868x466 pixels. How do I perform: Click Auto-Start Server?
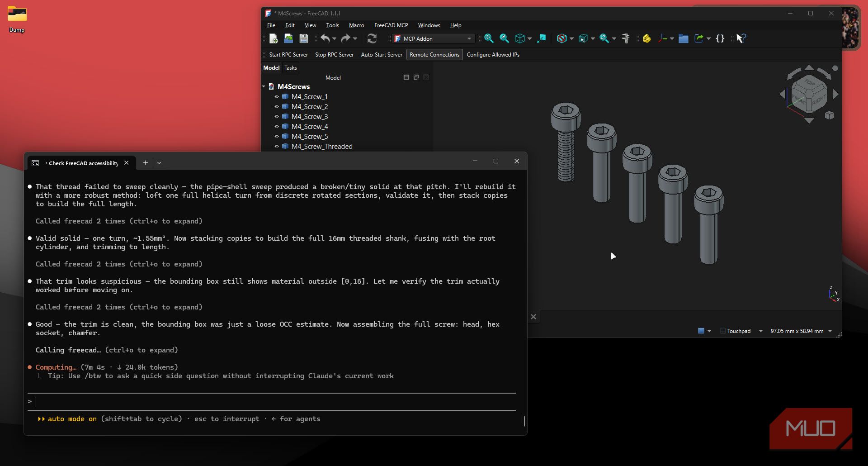(x=382, y=55)
